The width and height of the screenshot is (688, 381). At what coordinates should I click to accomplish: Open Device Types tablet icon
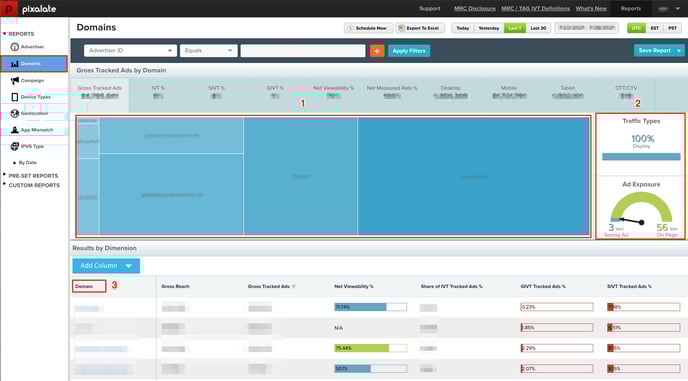14,97
